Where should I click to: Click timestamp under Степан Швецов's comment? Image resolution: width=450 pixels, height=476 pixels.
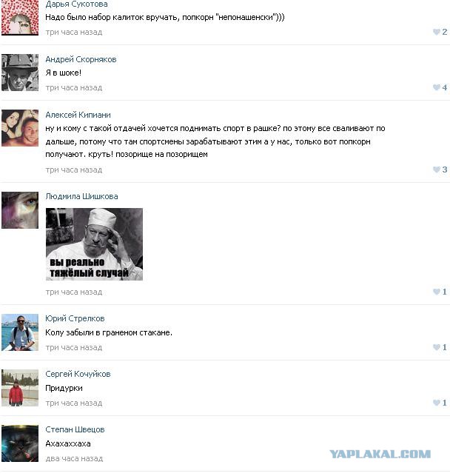coord(74,459)
